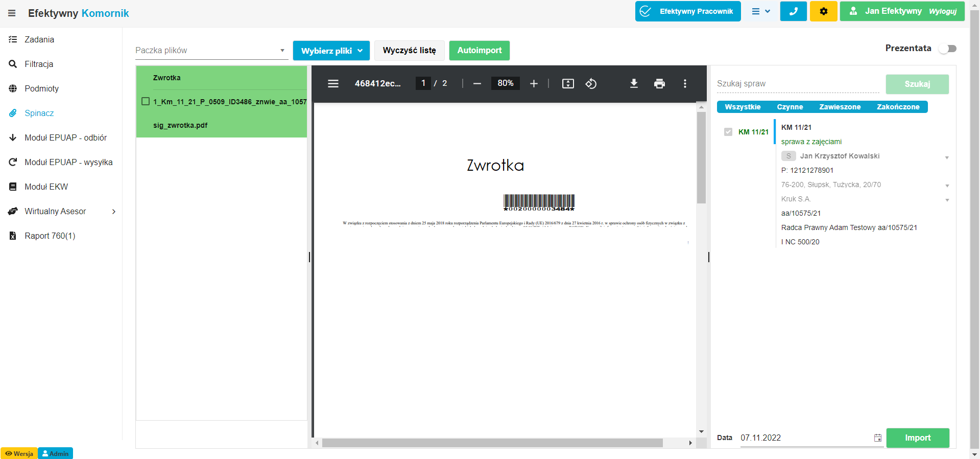Expand the 76-200, Słupsk address arrow
The height and width of the screenshot is (459, 980).
(947, 186)
